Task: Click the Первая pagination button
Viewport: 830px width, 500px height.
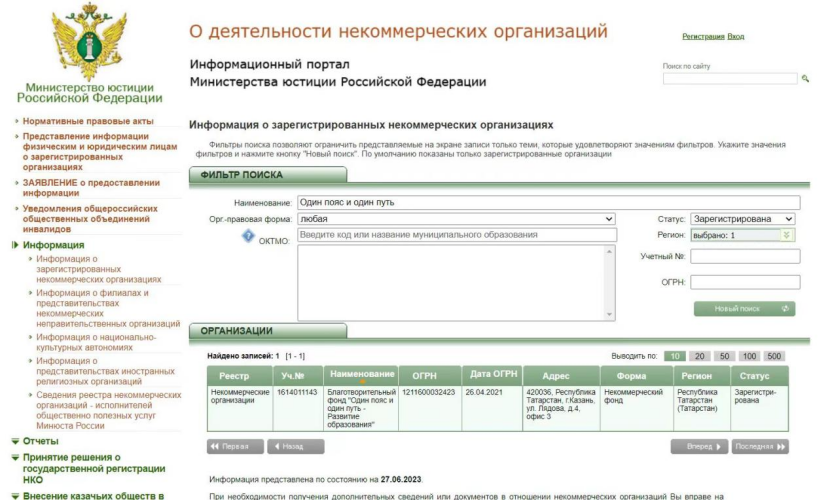Action: tap(235, 447)
